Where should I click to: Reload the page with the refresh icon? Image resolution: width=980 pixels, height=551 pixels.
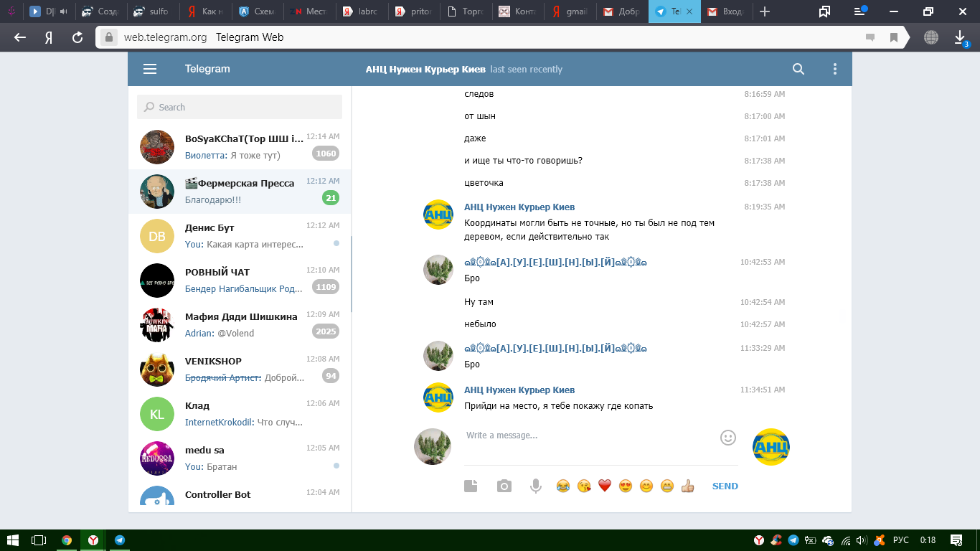click(77, 37)
